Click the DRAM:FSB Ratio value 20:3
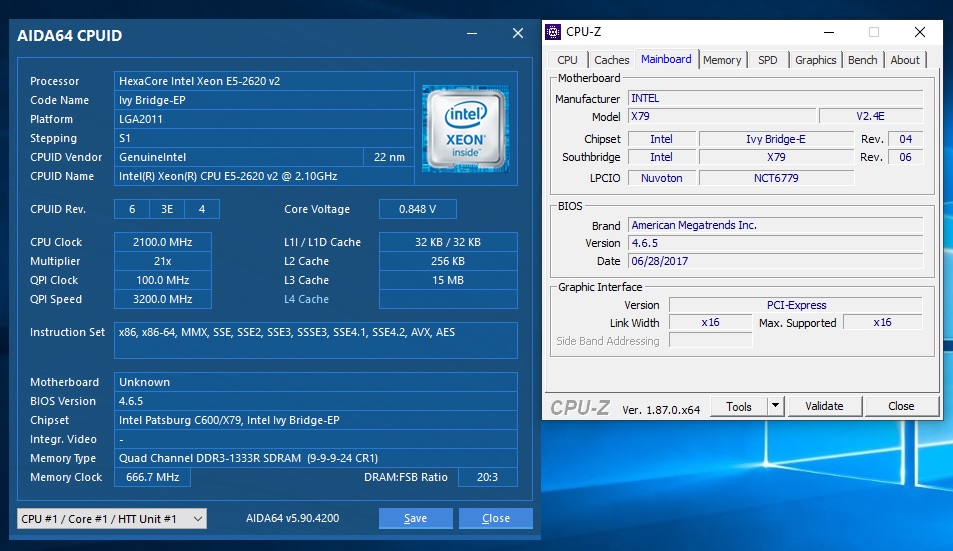The image size is (953, 551). (x=487, y=477)
